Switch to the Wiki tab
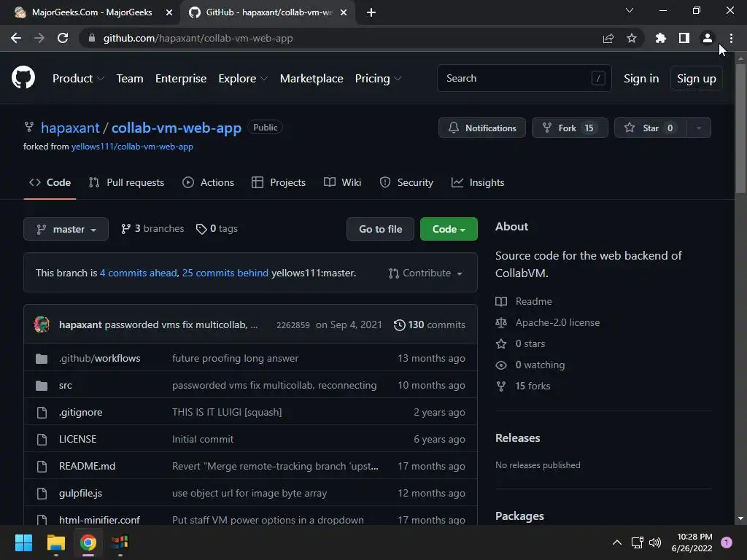747x560 pixels. pos(343,182)
